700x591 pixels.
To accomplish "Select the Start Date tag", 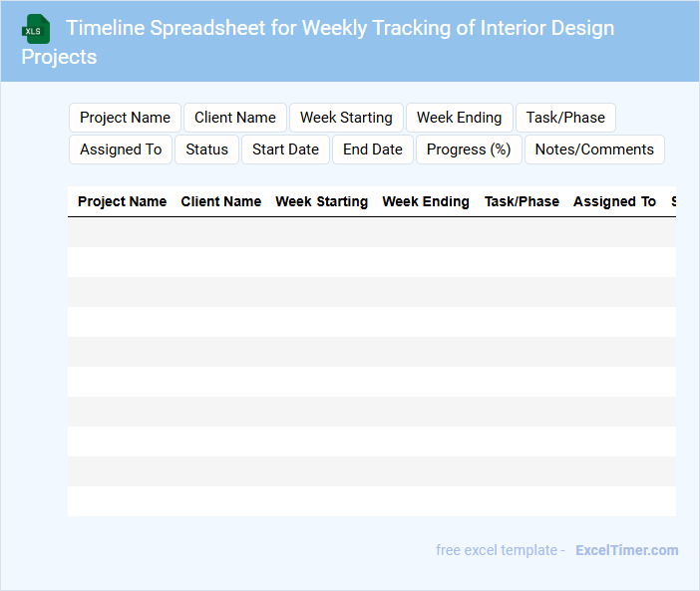I will click(285, 149).
